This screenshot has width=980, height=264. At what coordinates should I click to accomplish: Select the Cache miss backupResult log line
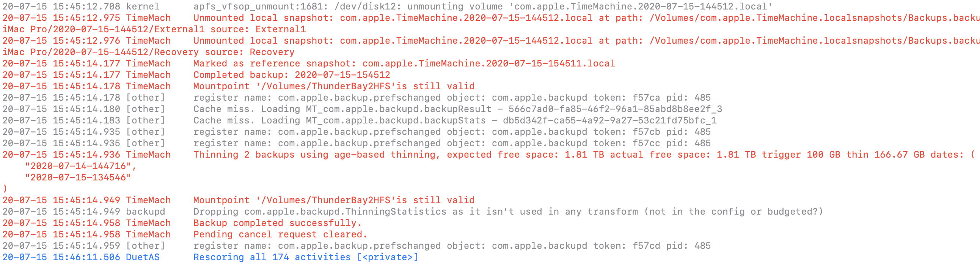point(457,109)
